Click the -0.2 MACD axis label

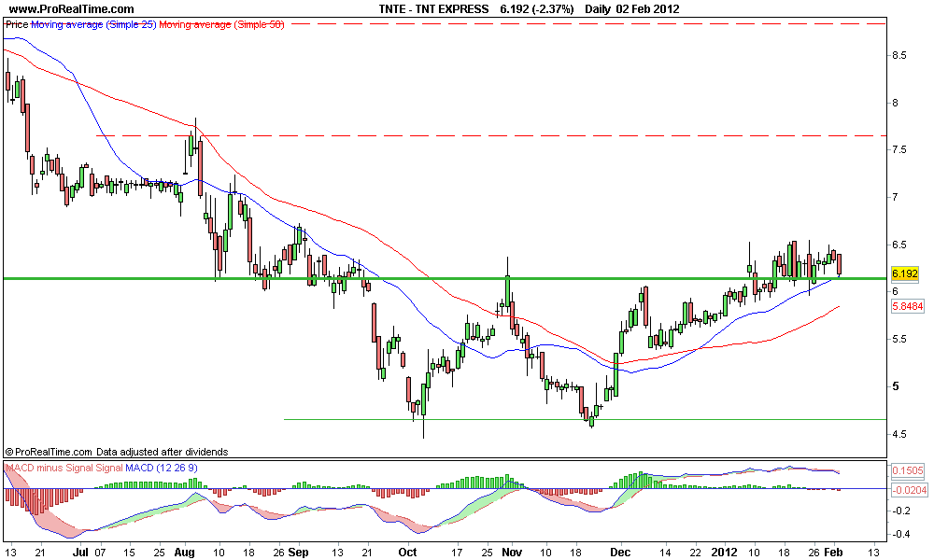pyautogui.click(x=900, y=511)
